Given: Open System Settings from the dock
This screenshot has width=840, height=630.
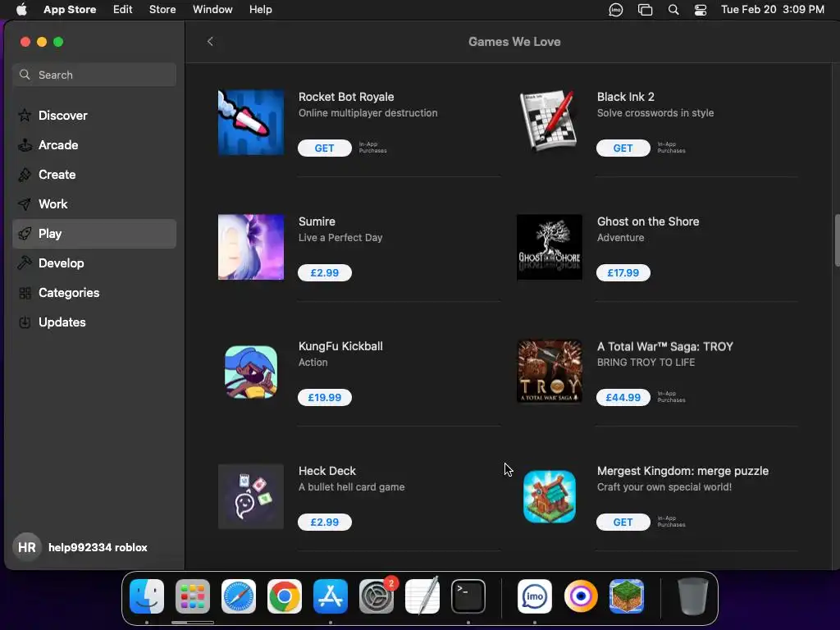Looking at the screenshot, I should point(376,596).
